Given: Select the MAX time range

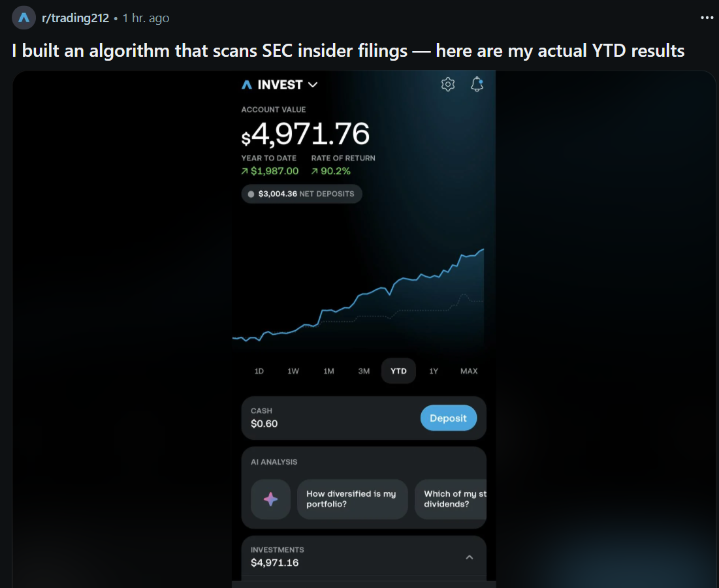Looking at the screenshot, I should click(469, 371).
